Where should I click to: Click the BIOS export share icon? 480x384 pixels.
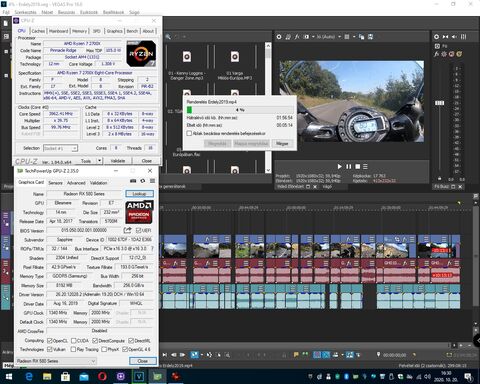(127, 230)
